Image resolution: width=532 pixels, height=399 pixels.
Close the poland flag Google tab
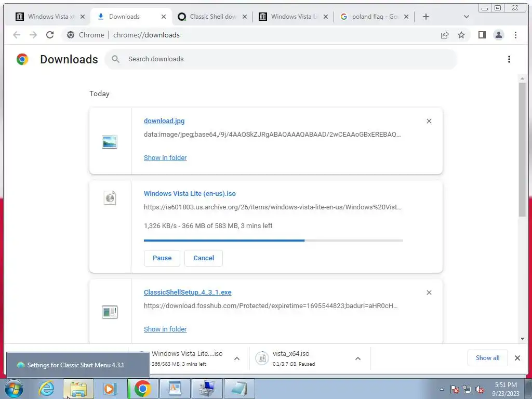pos(406,17)
